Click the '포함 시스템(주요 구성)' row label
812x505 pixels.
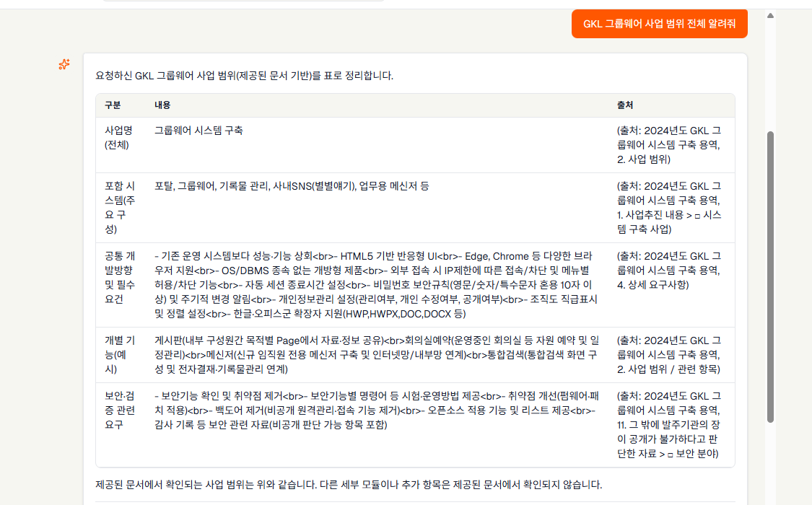120,208
